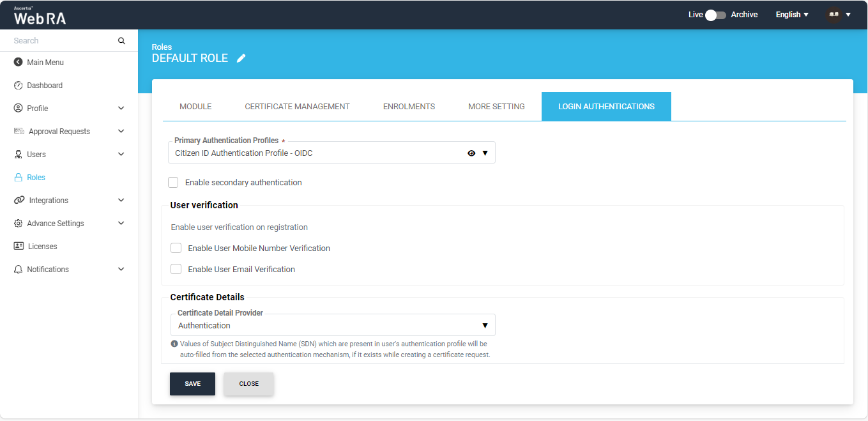The image size is (868, 421).
Task: Switch to the Certificate Management tab
Action: click(297, 107)
